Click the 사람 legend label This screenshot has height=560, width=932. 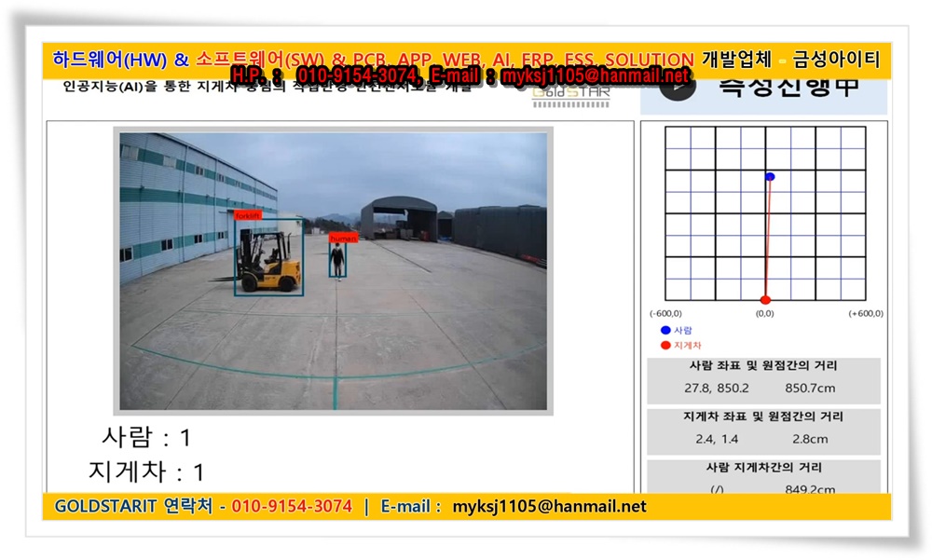[x=683, y=330]
